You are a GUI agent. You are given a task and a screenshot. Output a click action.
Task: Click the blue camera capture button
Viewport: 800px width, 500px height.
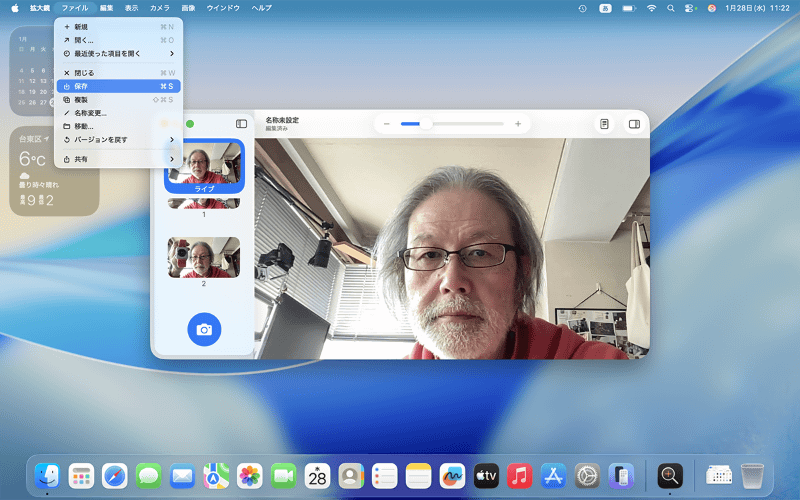point(204,329)
